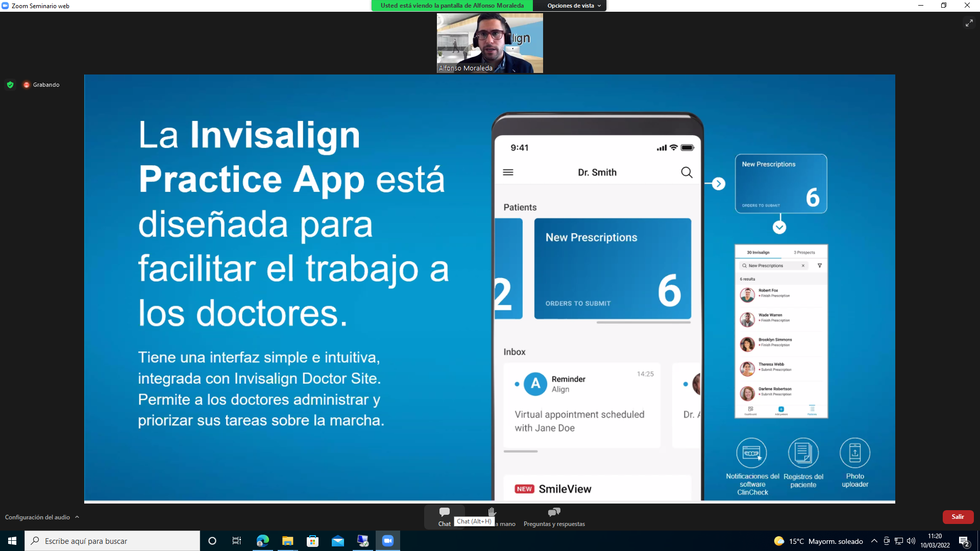Open the notification center with 2 alerts
The height and width of the screenshot is (551, 980).
click(x=964, y=541)
